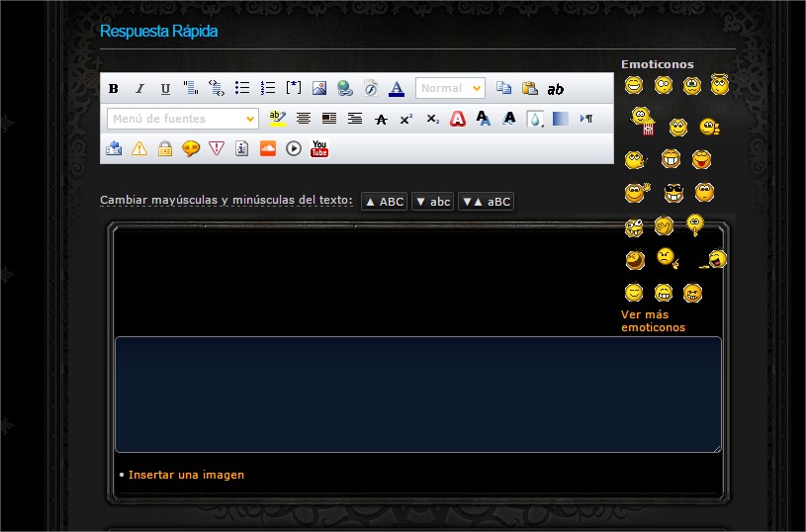Screen dimensions: 806x532
Task: Insert YouTube video icon
Action: coord(319,149)
